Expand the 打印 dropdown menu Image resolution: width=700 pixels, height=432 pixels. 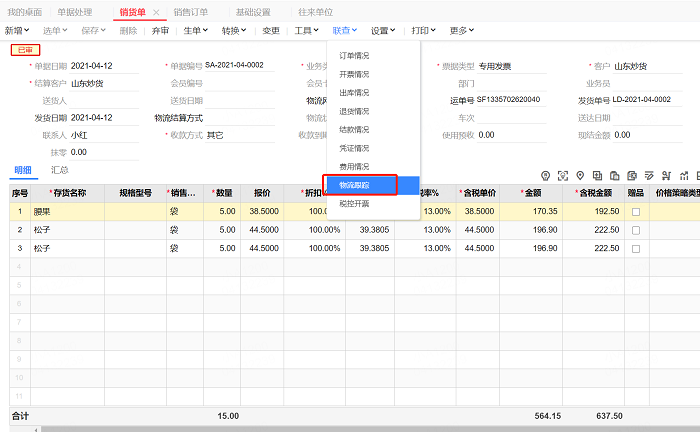427,31
